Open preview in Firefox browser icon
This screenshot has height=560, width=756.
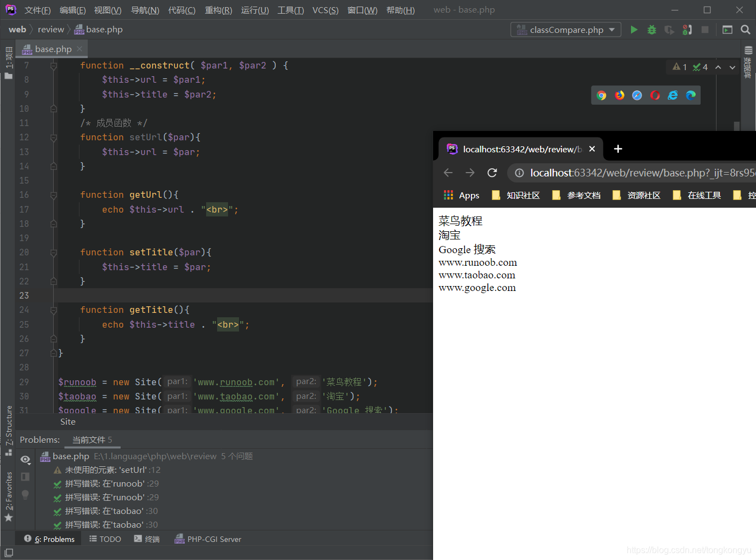pyautogui.click(x=619, y=95)
